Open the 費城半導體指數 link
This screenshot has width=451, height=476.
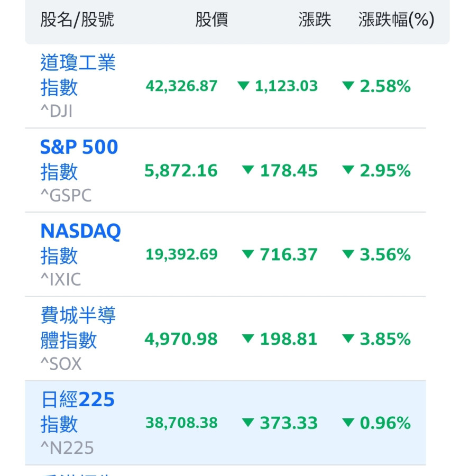pyautogui.click(x=78, y=328)
